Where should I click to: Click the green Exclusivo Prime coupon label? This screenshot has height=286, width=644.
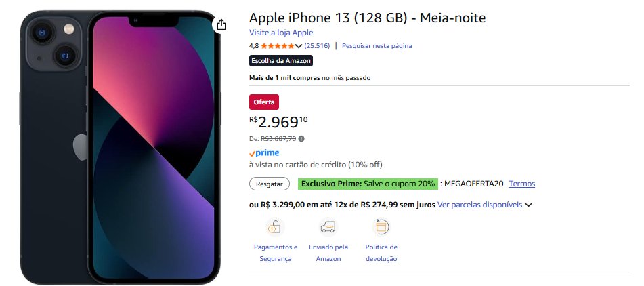click(x=368, y=184)
